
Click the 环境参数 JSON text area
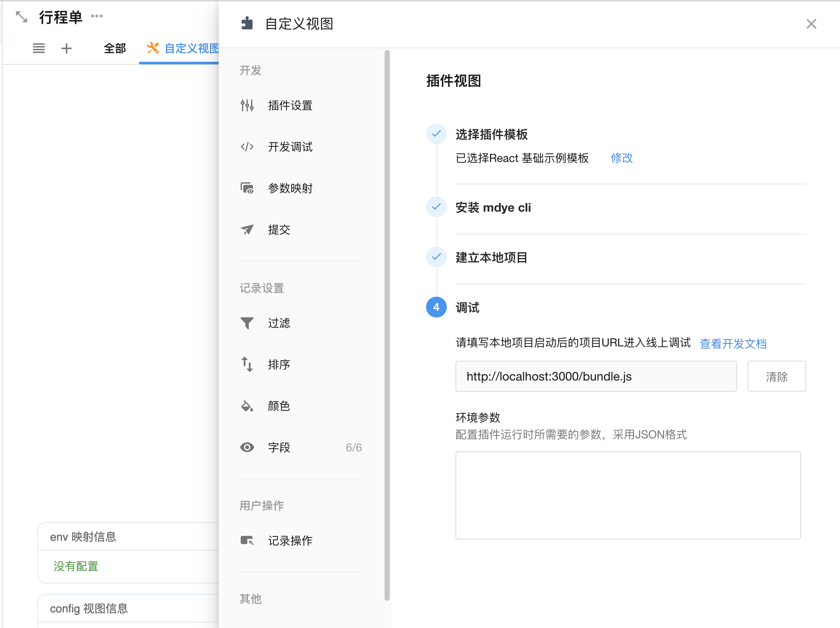tap(628, 495)
